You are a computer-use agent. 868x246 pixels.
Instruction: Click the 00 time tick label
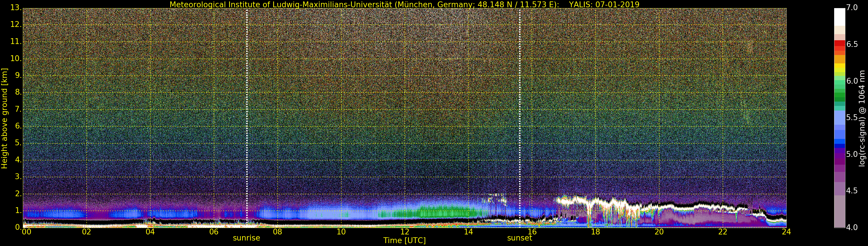[26, 232]
